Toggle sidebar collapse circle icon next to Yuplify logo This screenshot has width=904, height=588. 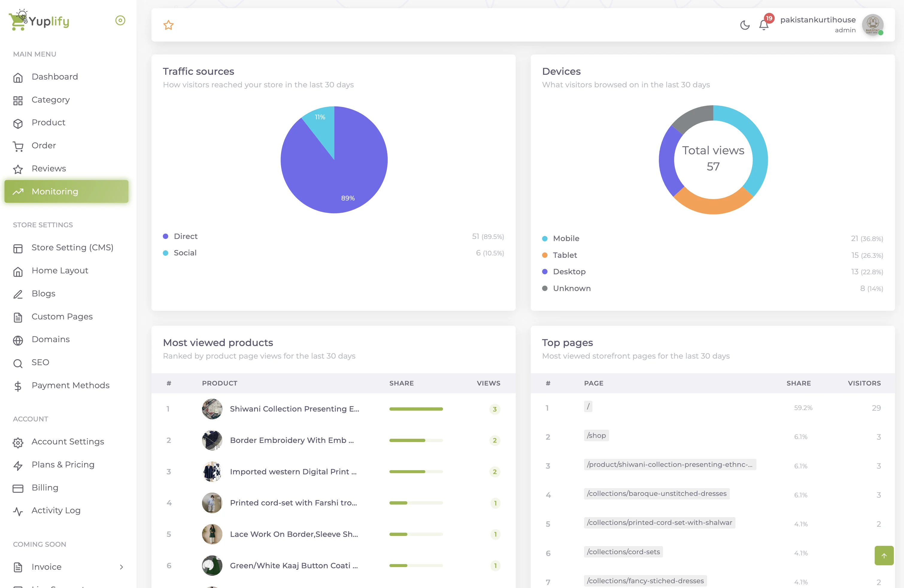pyautogui.click(x=120, y=21)
